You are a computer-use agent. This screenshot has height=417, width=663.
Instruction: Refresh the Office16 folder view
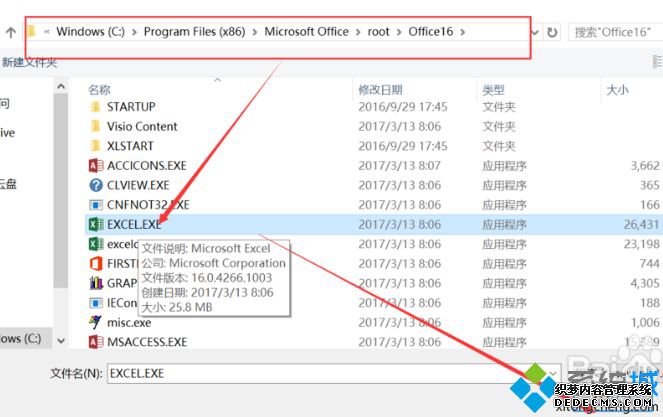coord(552,32)
